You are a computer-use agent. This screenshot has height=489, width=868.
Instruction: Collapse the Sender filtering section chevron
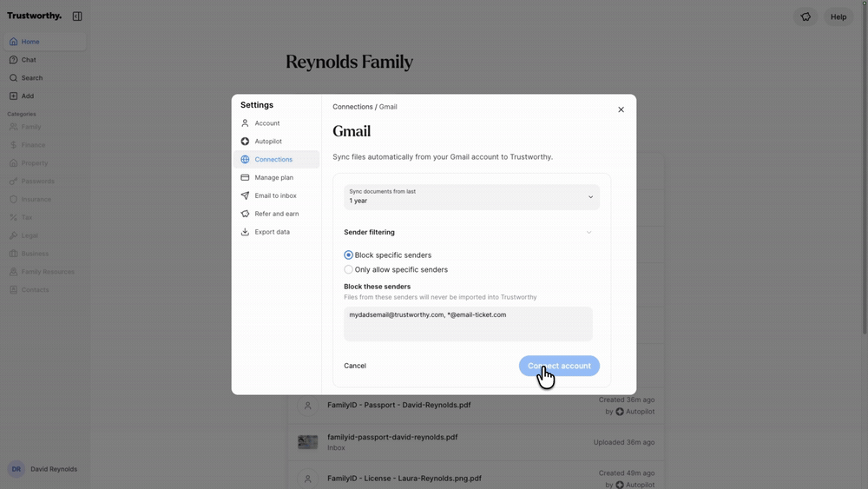point(589,232)
